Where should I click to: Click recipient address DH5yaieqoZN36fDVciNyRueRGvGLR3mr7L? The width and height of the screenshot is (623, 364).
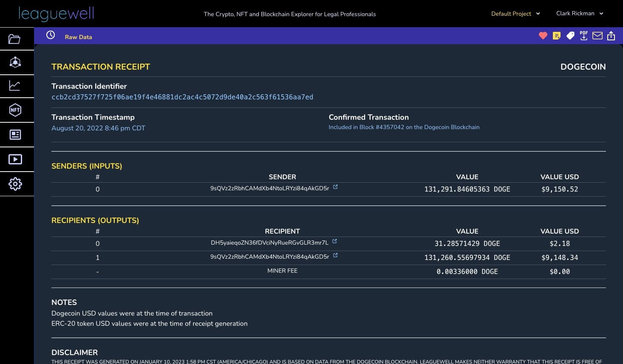click(x=269, y=243)
